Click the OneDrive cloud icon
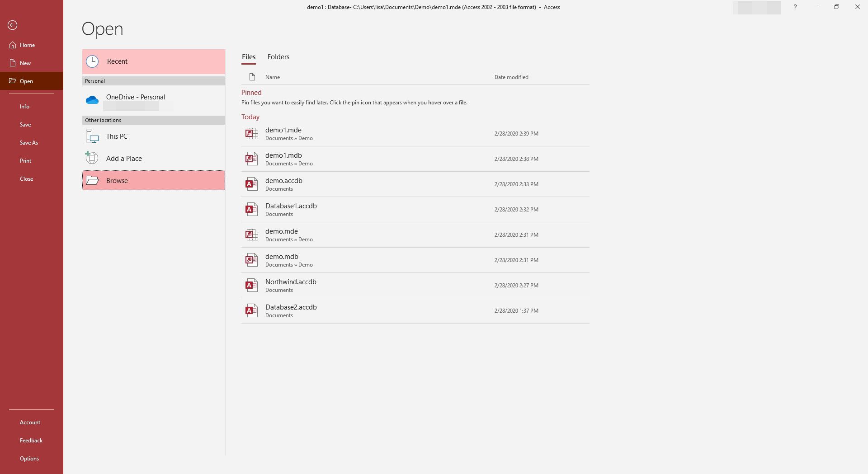 pyautogui.click(x=92, y=100)
